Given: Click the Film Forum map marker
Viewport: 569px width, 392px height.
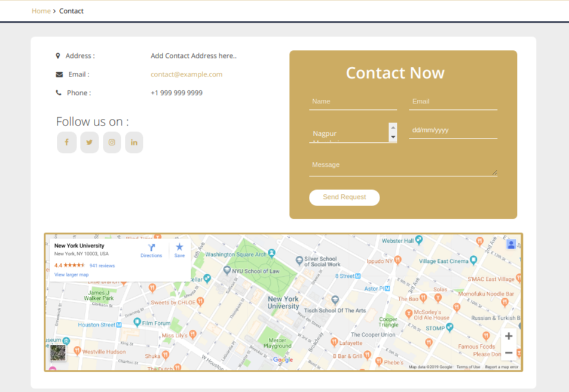Looking at the screenshot, I should (137, 322).
